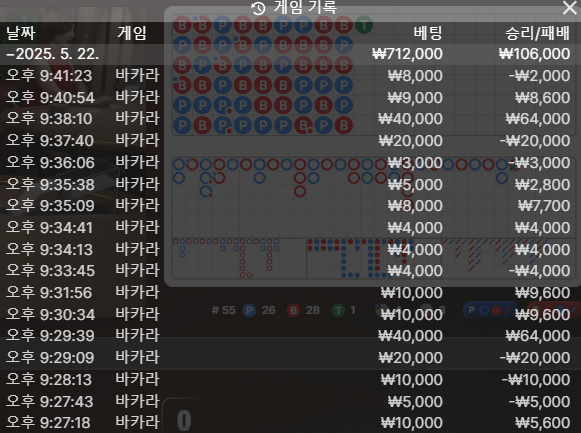
Task: Show the 오후 9:35:38 round details
Action: 290,184
